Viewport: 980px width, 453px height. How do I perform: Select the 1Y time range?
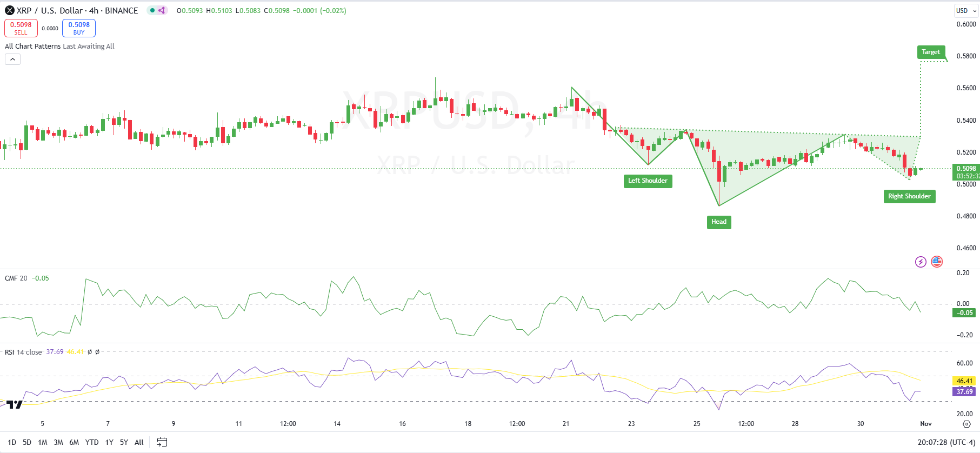tap(109, 442)
